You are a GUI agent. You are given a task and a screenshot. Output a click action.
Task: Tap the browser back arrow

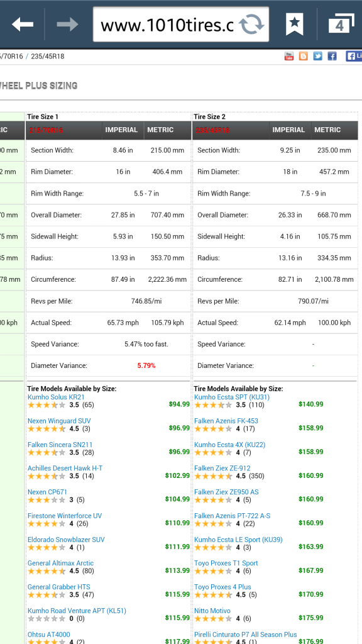tap(23, 25)
